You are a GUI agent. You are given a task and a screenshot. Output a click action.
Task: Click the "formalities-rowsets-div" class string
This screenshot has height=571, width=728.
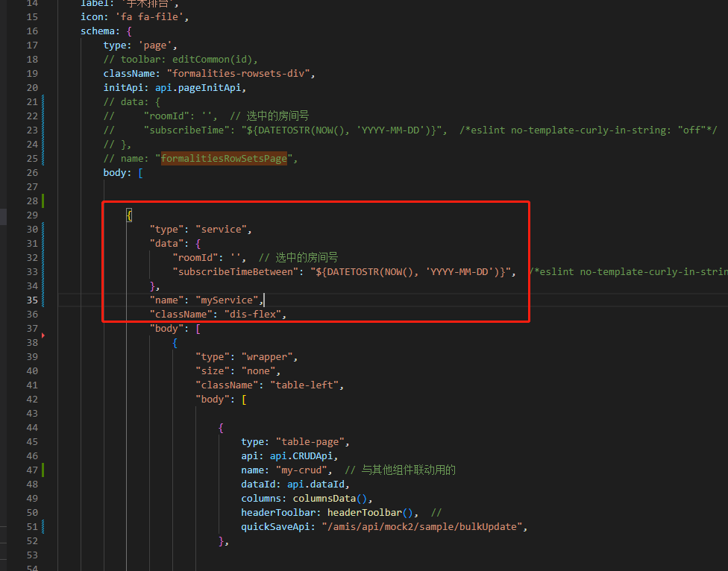[238, 74]
